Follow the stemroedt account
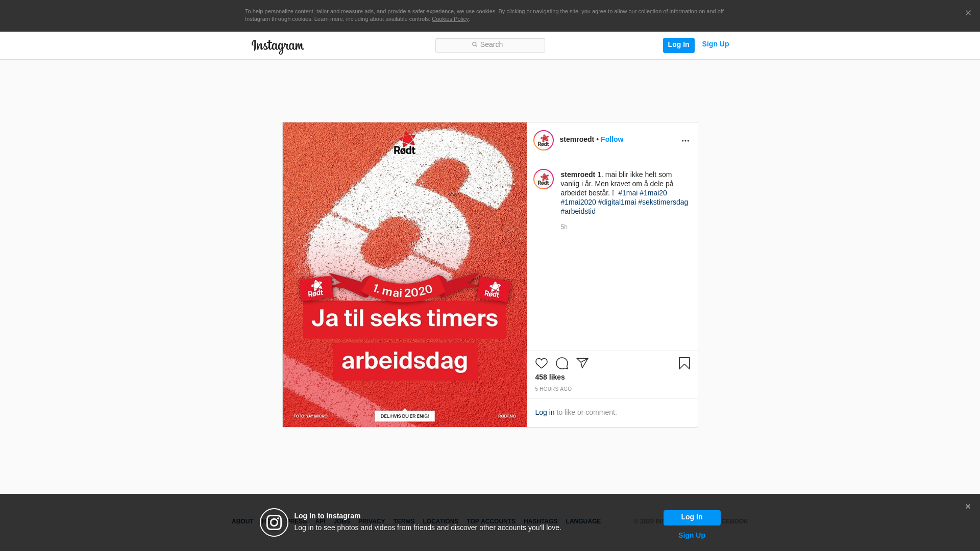 coord(612,139)
